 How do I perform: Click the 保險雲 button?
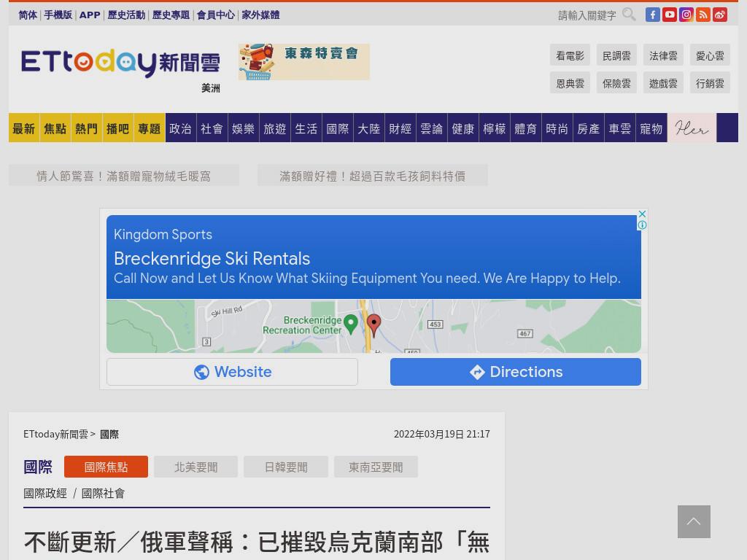616,83
